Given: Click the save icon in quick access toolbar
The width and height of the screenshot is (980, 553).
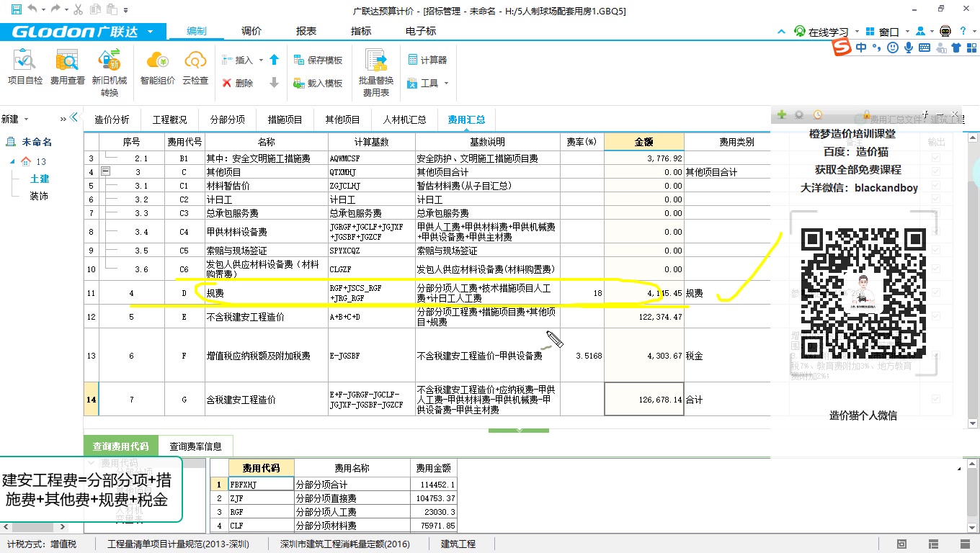Looking at the screenshot, I should coord(16,10).
